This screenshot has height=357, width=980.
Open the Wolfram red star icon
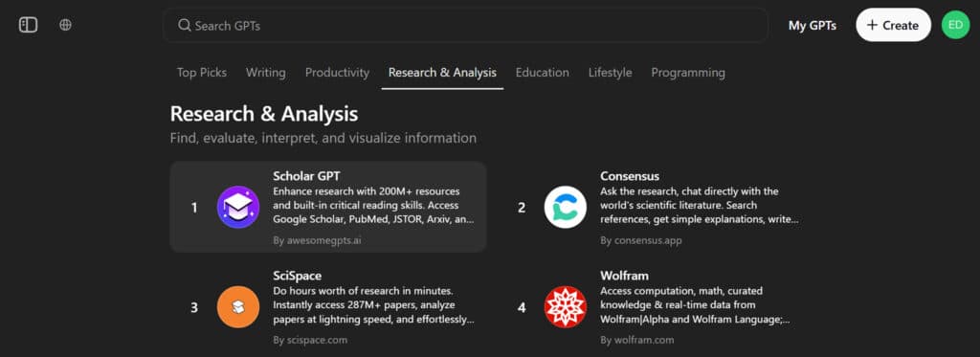point(566,307)
